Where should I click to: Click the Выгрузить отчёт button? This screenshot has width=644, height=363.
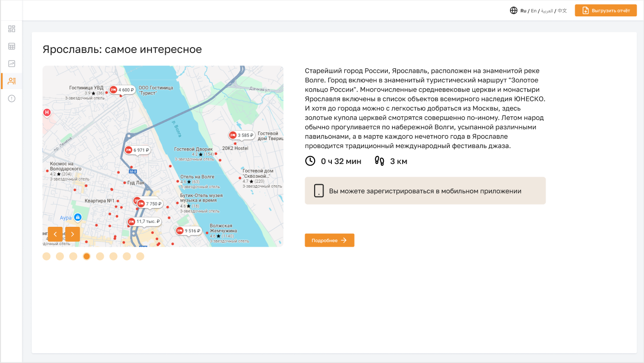pos(606,10)
